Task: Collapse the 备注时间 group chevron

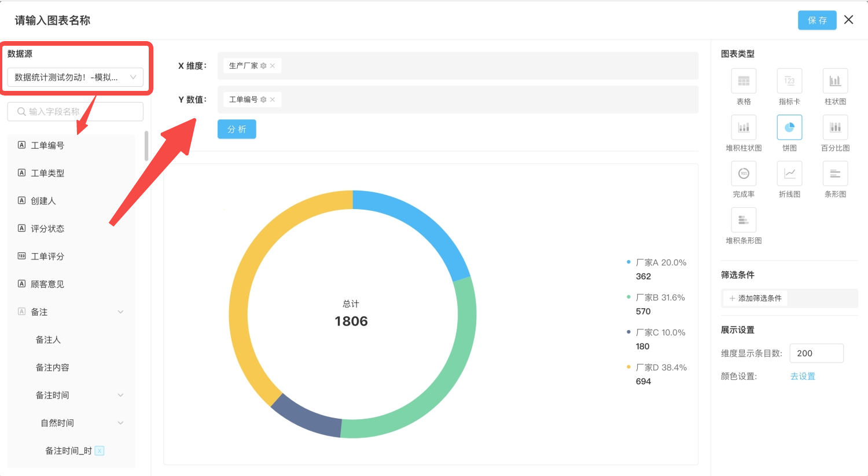Action: click(120, 396)
